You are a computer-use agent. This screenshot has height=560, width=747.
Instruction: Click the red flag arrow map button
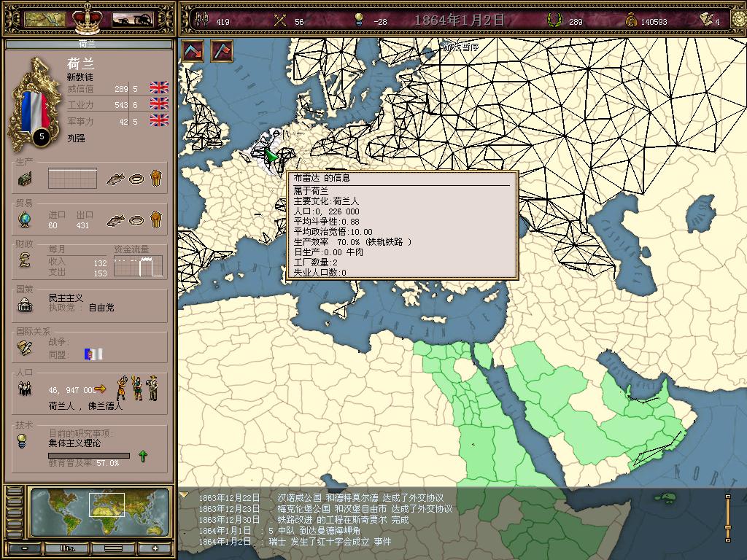[x=222, y=50]
